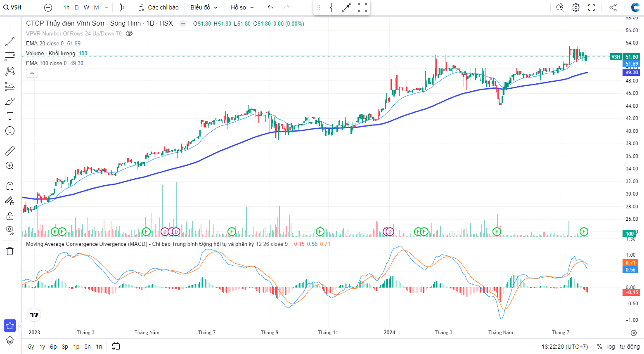Image resolution: width=644 pixels, height=354 pixels.
Task: Select rectangle tool in floating toolbar
Action: point(362,7)
